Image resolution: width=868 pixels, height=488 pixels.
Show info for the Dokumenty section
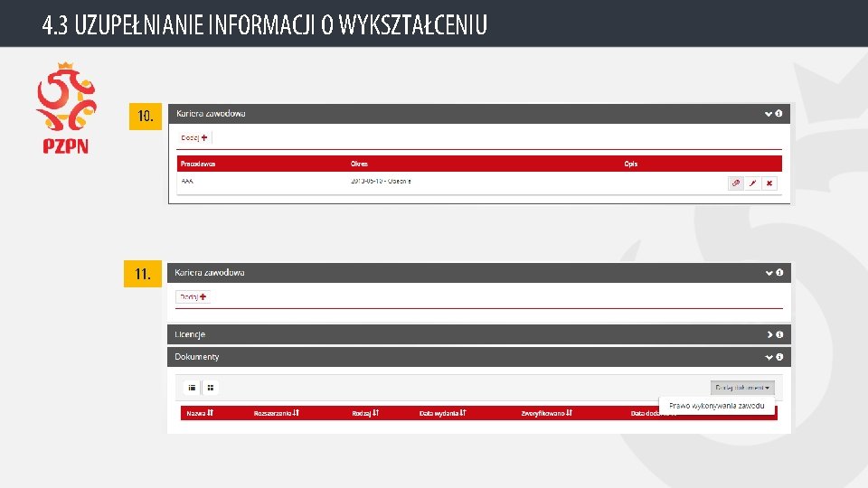[x=779, y=357]
